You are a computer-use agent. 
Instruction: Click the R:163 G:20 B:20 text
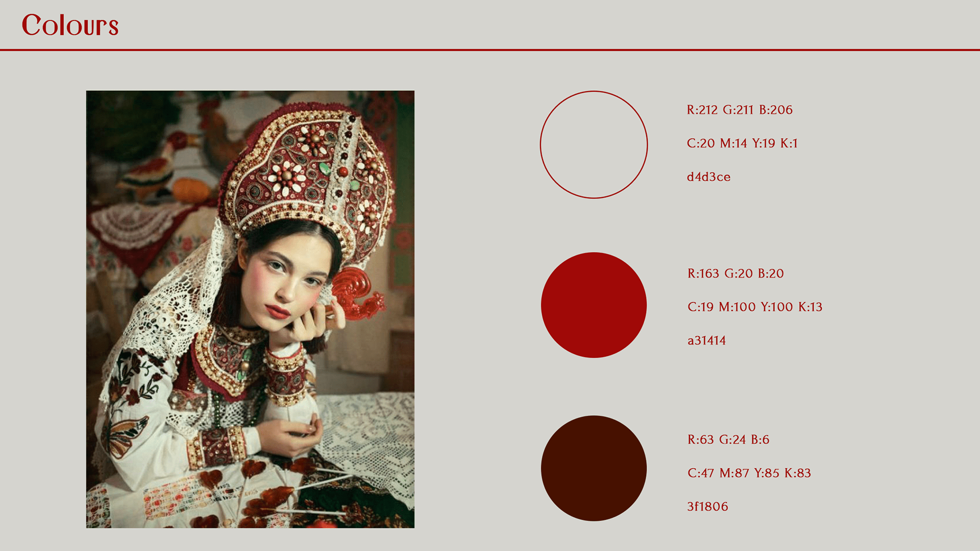(736, 273)
